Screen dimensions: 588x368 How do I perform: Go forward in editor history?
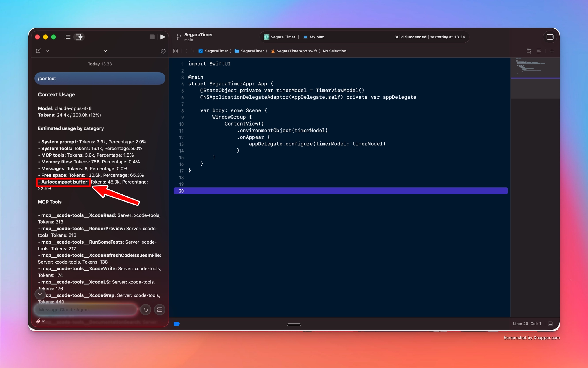pyautogui.click(x=192, y=51)
